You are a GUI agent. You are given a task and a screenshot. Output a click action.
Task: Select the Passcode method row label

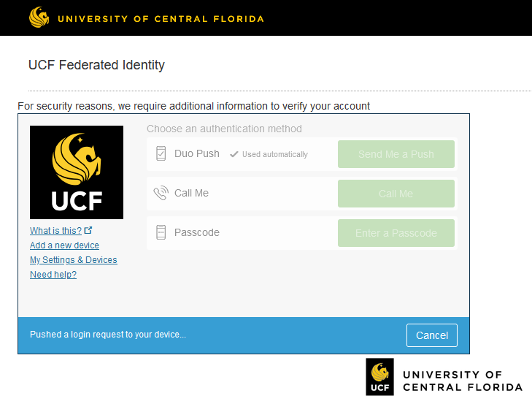point(197,232)
